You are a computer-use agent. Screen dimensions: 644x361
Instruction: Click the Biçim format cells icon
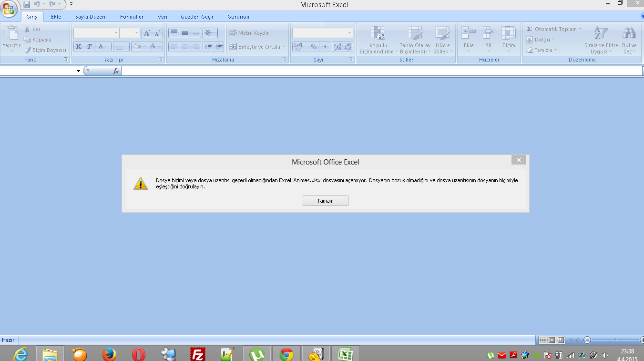[509, 33]
